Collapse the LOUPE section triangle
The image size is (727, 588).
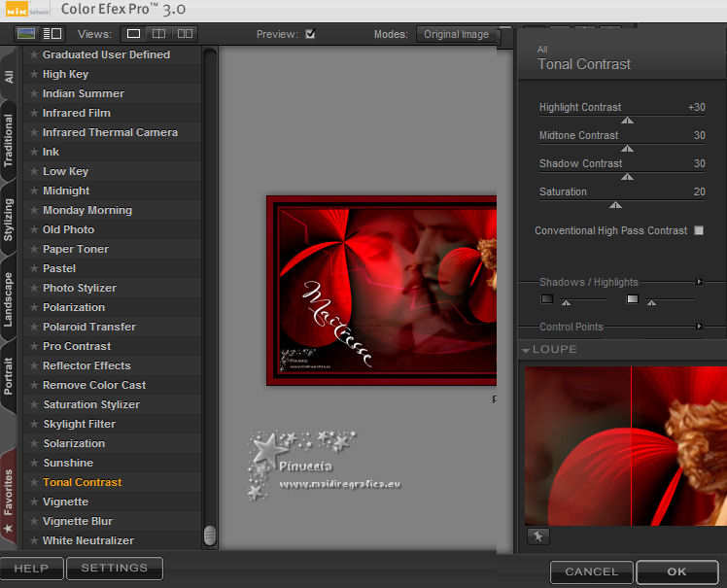point(526,350)
